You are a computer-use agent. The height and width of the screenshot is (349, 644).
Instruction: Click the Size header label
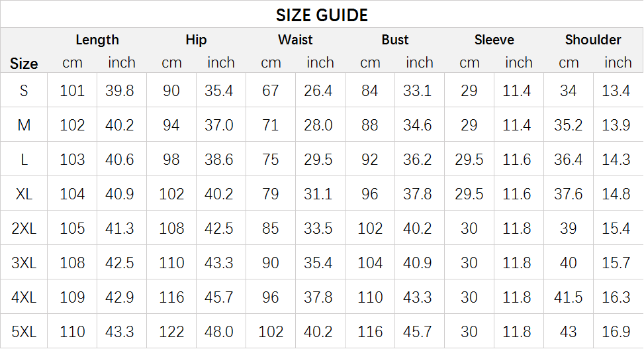pos(24,64)
